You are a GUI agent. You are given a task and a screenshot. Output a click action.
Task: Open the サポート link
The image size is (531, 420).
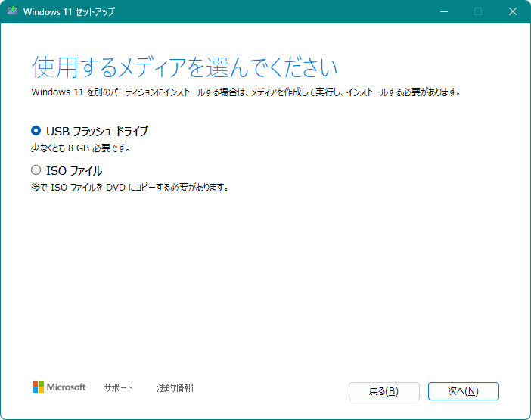click(118, 387)
